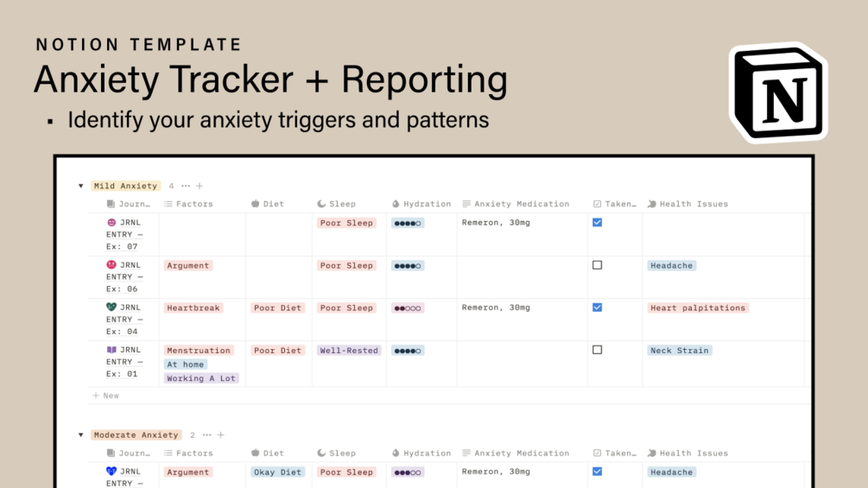The width and height of the screenshot is (868, 488).
Task: Open journal entry JRNL ENTRY Ex: 04
Action: coord(125,320)
